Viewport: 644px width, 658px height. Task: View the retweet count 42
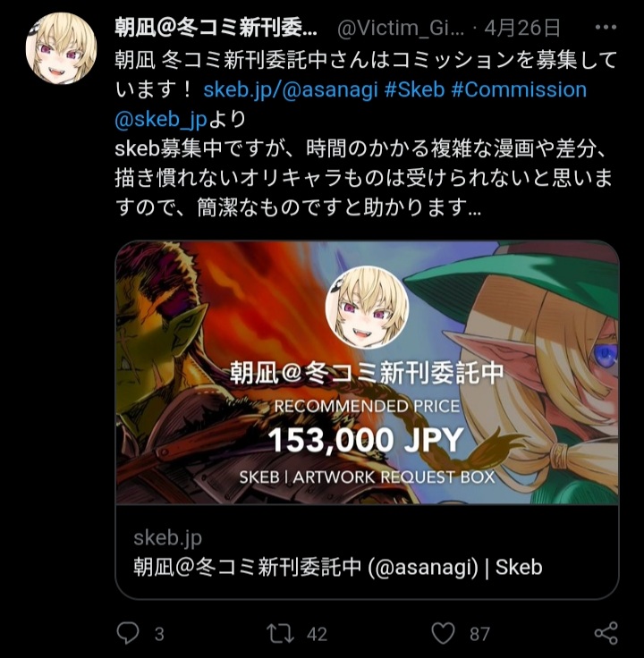(x=317, y=634)
